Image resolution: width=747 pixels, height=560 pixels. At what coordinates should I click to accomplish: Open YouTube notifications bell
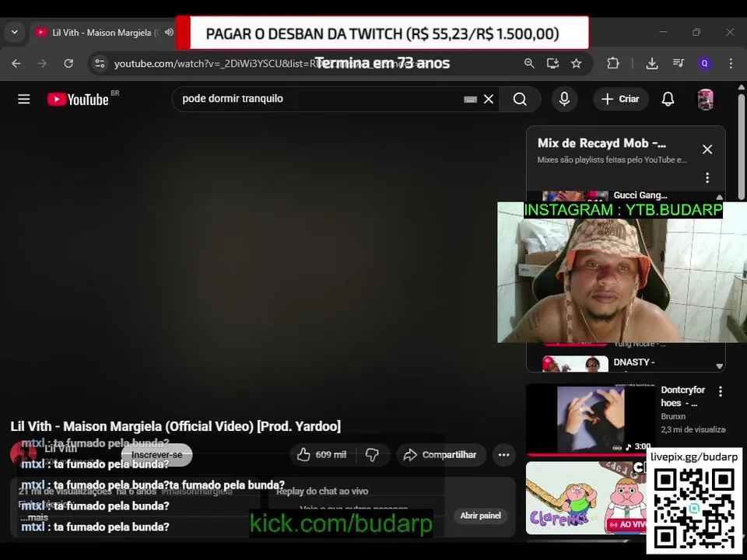click(x=668, y=99)
